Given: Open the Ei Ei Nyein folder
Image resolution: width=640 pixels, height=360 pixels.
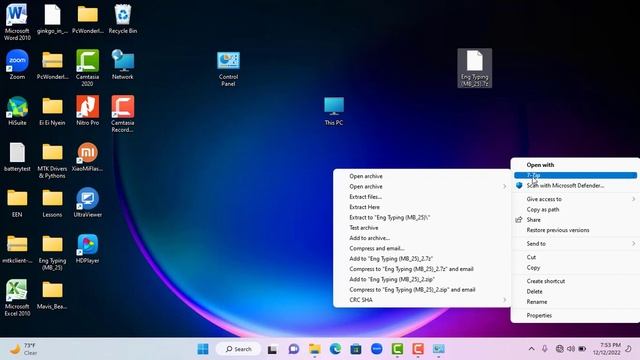Looking at the screenshot, I should point(52,111).
